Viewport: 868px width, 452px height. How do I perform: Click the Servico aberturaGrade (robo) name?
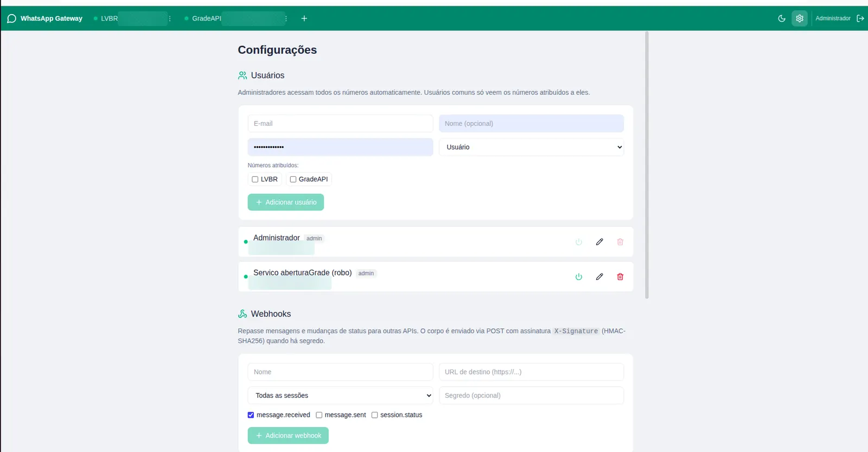[302, 272]
